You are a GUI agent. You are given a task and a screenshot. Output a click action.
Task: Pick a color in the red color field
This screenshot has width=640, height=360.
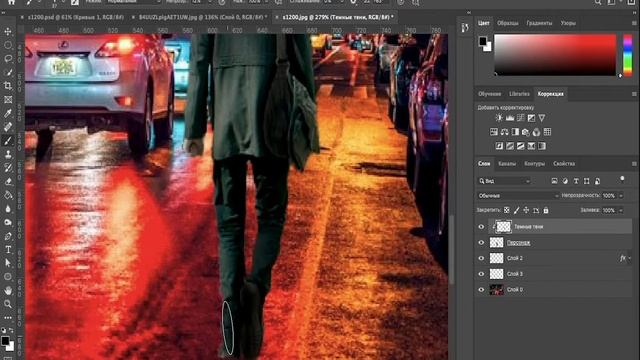555,55
